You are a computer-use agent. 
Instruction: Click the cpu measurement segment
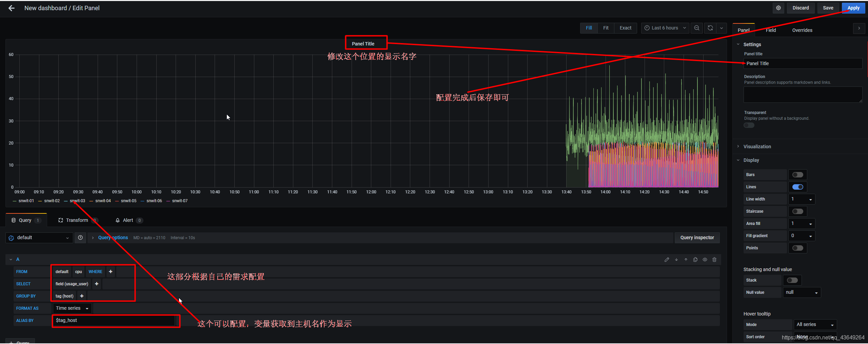[x=79, y=272]
